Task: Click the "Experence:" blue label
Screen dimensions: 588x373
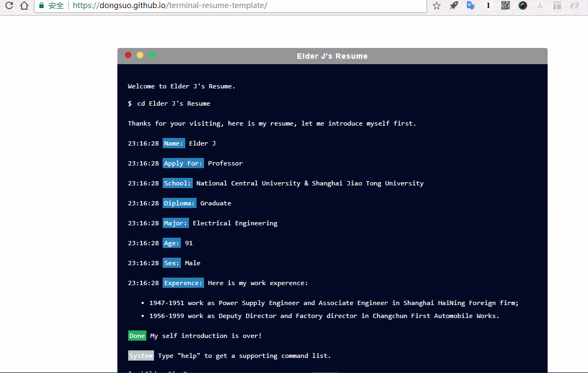Action: [x=183, y=283]
